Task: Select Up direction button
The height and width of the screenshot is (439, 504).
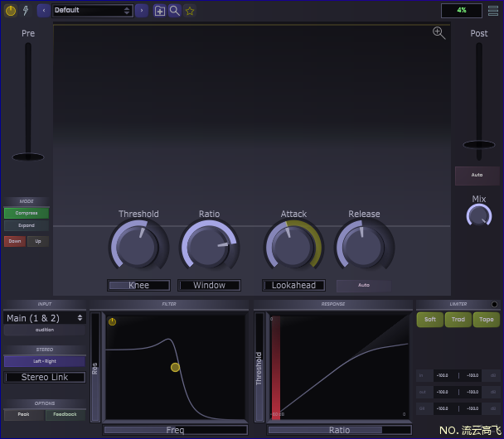Action: pyautogui.click(x=38, y=241)
